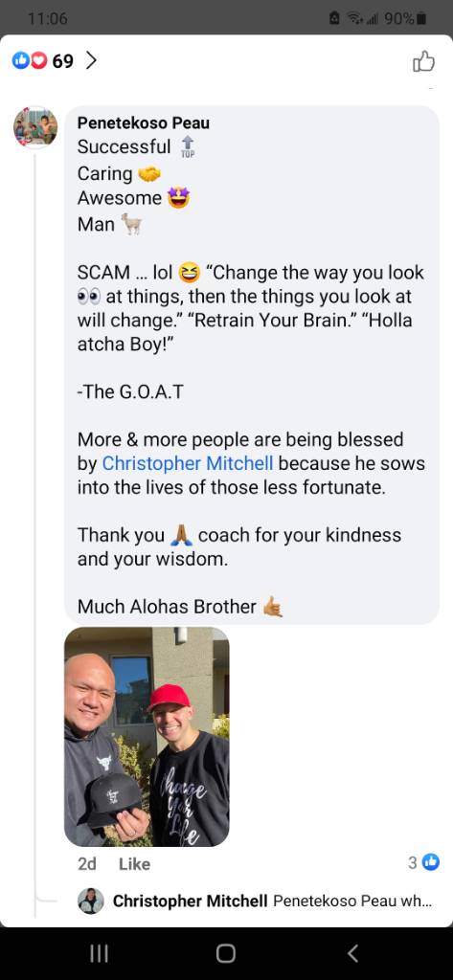View the attached photo of two men
This screenshot has width=453, height=980.
pyautogui.click(x=147, y=737)
